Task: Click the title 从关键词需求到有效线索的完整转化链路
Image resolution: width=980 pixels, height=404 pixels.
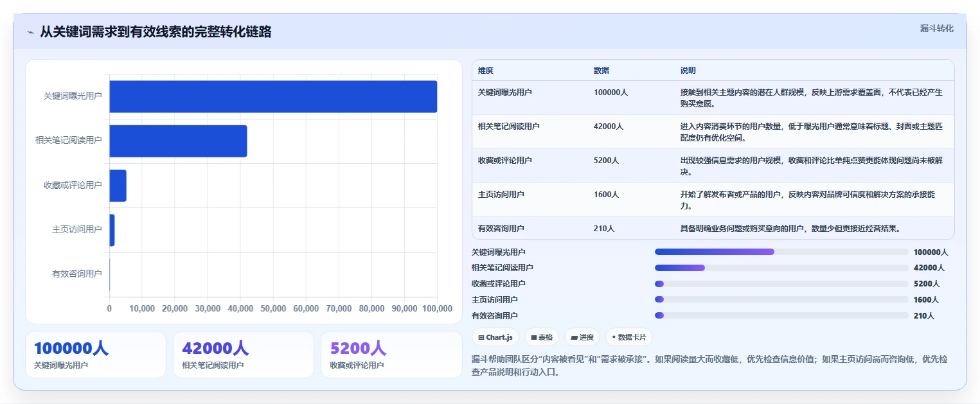Action: coord(156,32)
